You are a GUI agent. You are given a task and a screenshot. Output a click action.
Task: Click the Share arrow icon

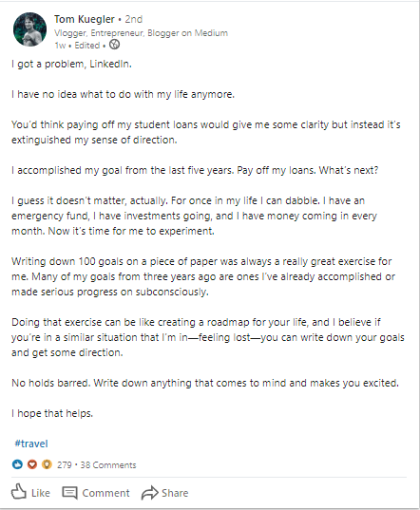149,493
